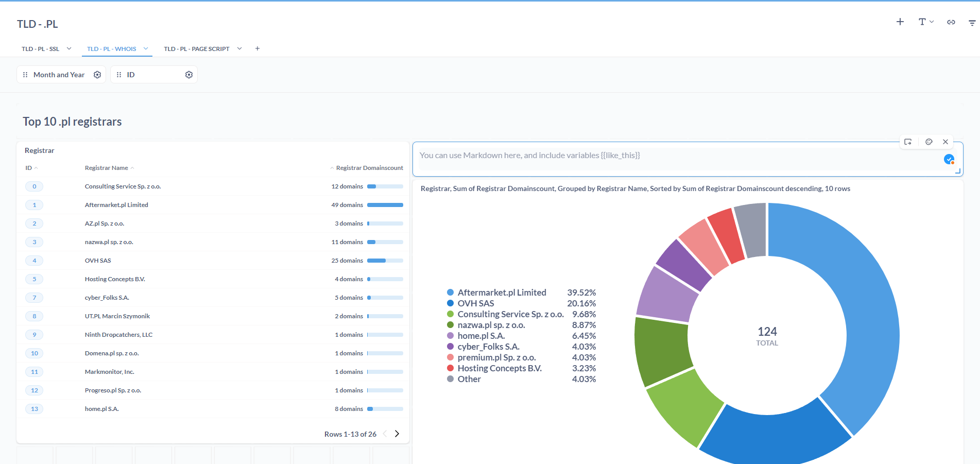Click the palette visualization settings icon
This screenshot has height=464, width=980.
[x=929, y=142]
